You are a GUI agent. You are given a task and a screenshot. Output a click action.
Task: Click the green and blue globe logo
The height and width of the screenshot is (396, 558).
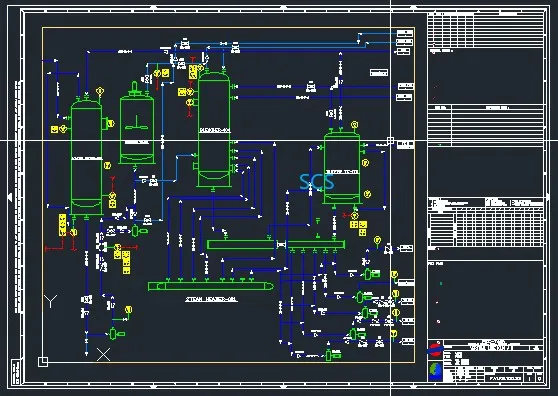(x=435, y=371)
